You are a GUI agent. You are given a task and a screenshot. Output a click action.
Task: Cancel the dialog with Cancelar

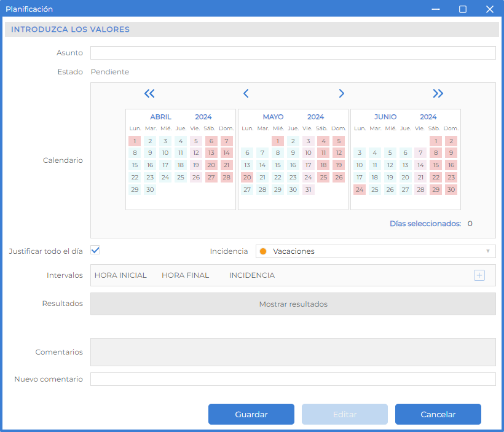tap(438, 414)
